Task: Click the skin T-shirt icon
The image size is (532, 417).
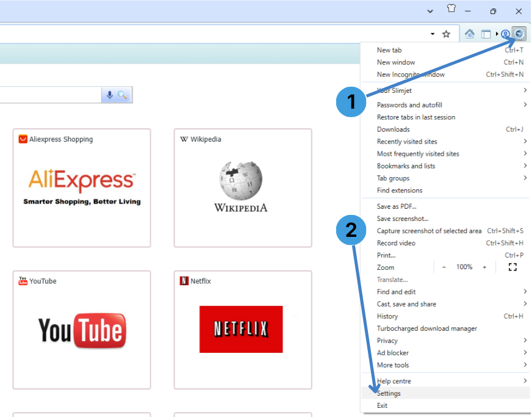Action: (x=451, y=9)
